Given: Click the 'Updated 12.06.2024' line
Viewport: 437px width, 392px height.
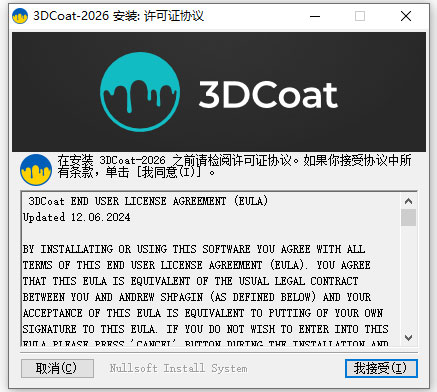Looking at the screenshot, I should tap(77, 217).
